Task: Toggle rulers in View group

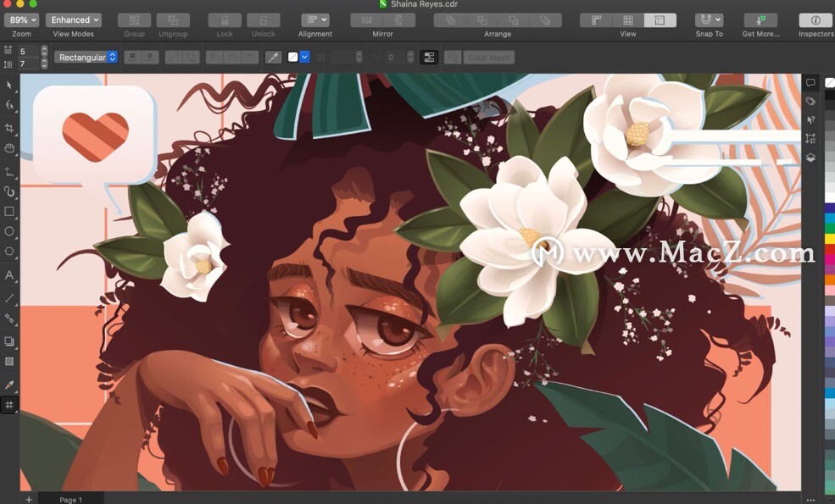Action: click(x=597, y=20)
